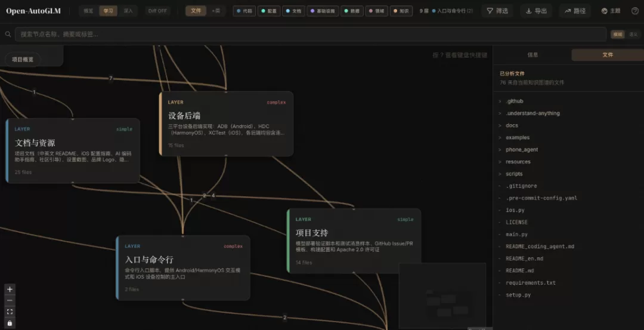644x330 pixels.
Task: Select 语义 semantic search mode
Action: click(633, 35)
